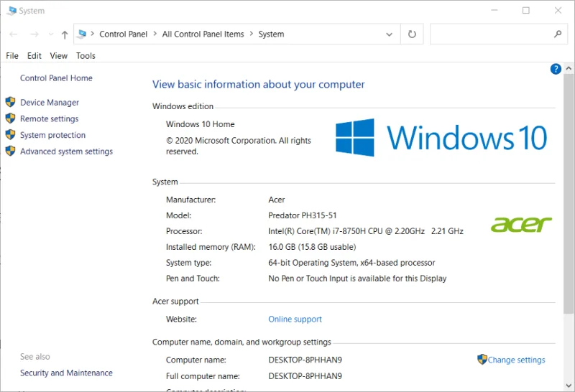Image resolution: width=575 pixels, height=392 pixels.
Task: Click the shield icon beside Change settings
Action: (482, 360)
